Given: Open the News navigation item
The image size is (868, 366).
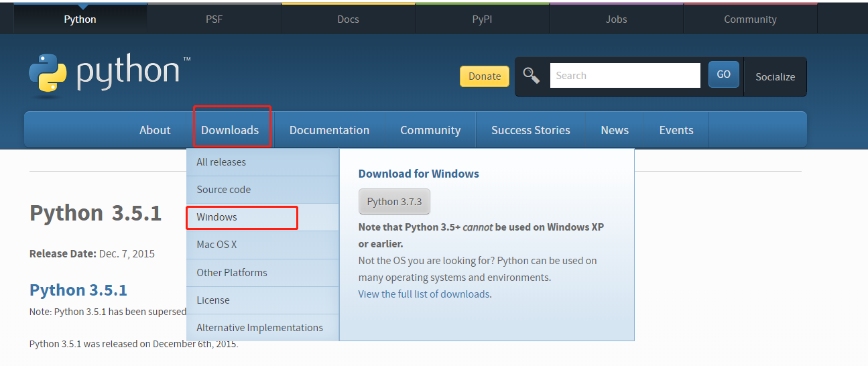Looking at the screenshot, I should (615, 129).
